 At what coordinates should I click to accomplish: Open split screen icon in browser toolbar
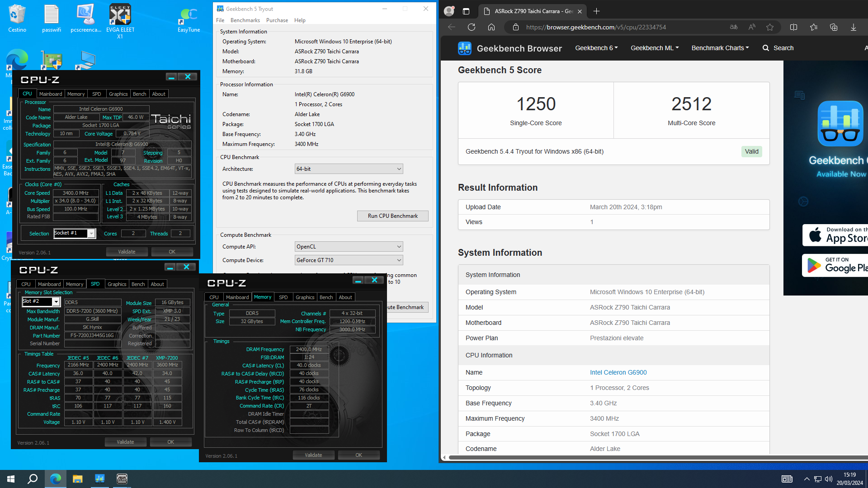[x=793, y=27]
